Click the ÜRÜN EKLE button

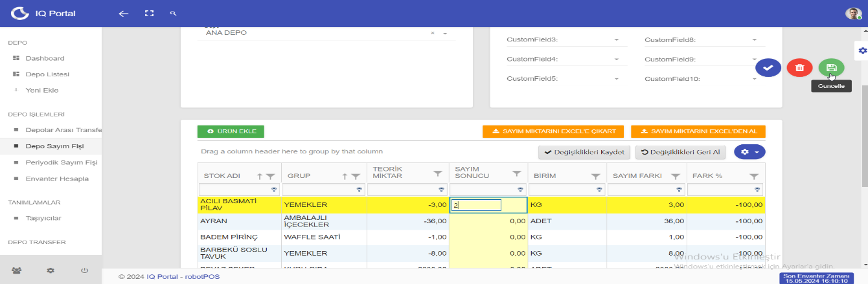231,131
